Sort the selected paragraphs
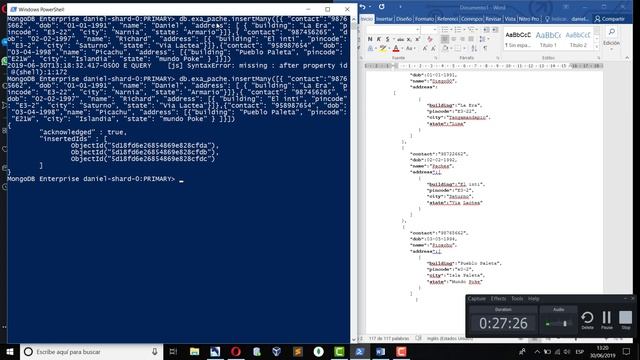Image resolution: width=640 pixels, height=360 pixels. pos(474,49)
